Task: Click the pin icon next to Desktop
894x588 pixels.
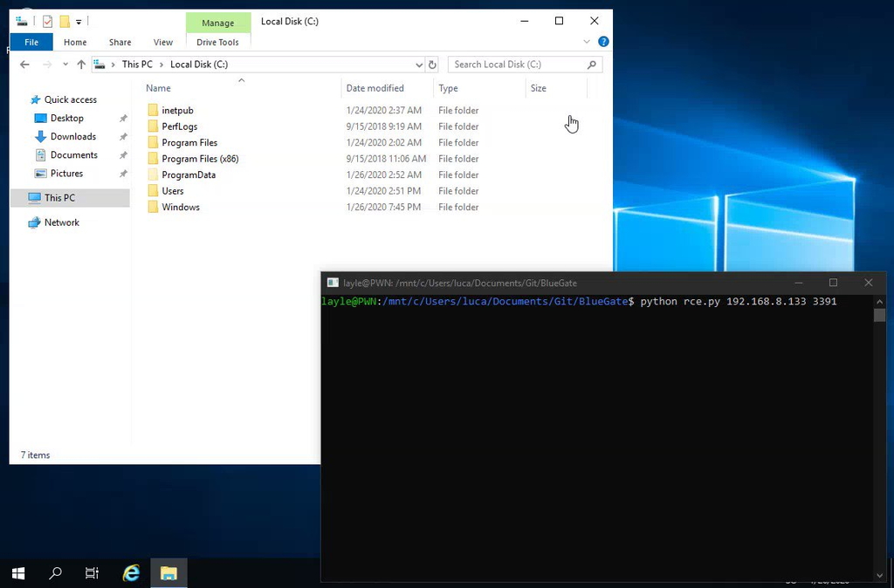Action: [123, 119]
